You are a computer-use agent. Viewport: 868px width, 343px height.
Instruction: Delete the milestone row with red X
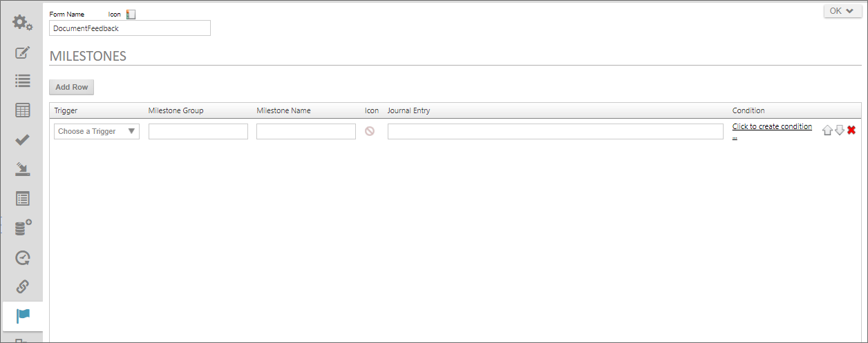(851, 131)
